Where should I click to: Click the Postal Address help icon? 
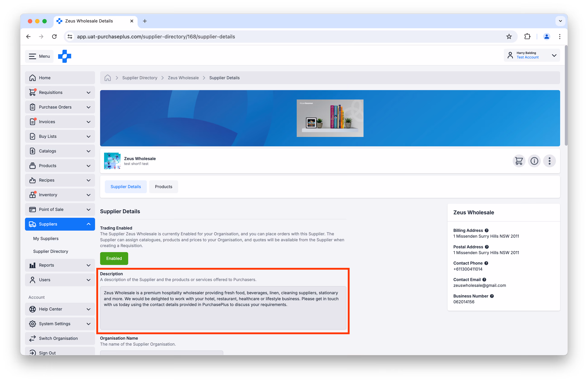point(487,247)
